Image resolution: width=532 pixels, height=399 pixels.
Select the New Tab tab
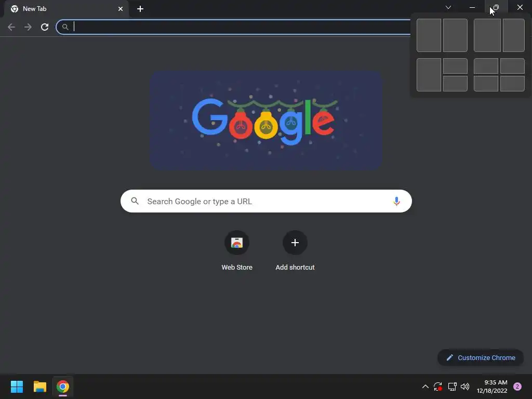66,9
